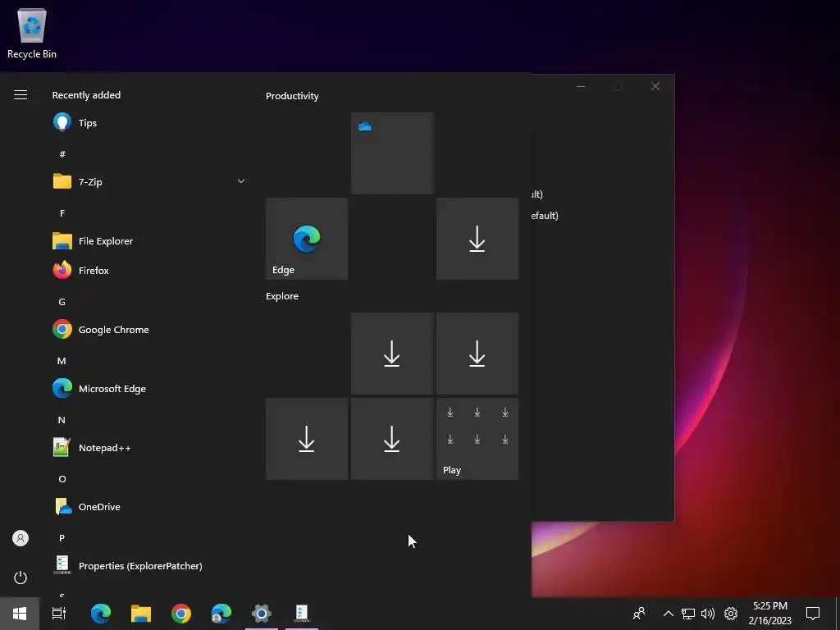Open the OneDrive tile in Productivity

[392, 153]
